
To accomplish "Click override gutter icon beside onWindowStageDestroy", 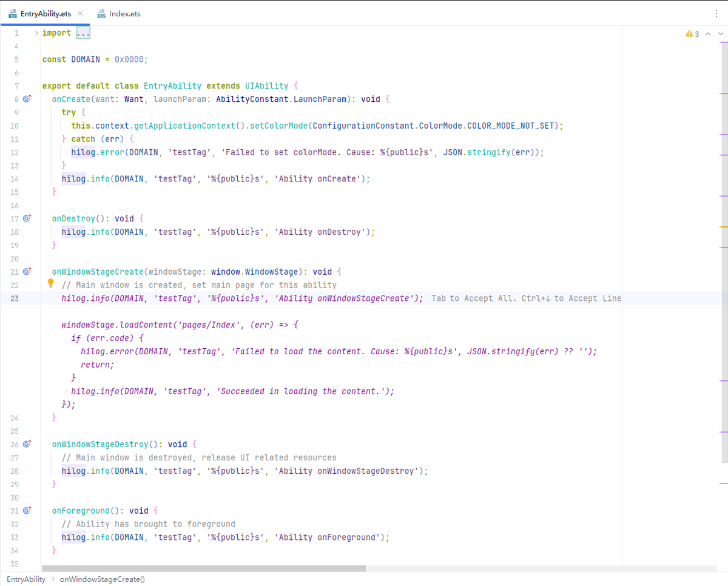I will click(x=27, y=444).
